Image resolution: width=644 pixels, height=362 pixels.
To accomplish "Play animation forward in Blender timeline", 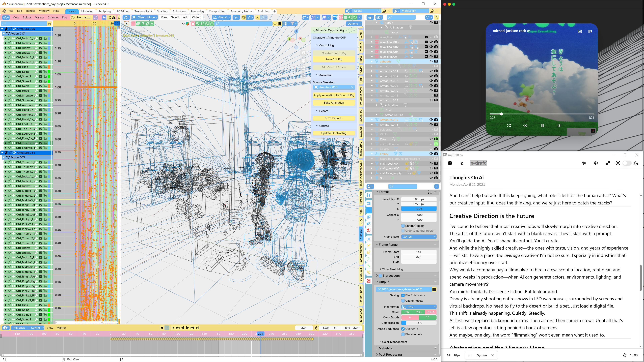I will (187, 327).
